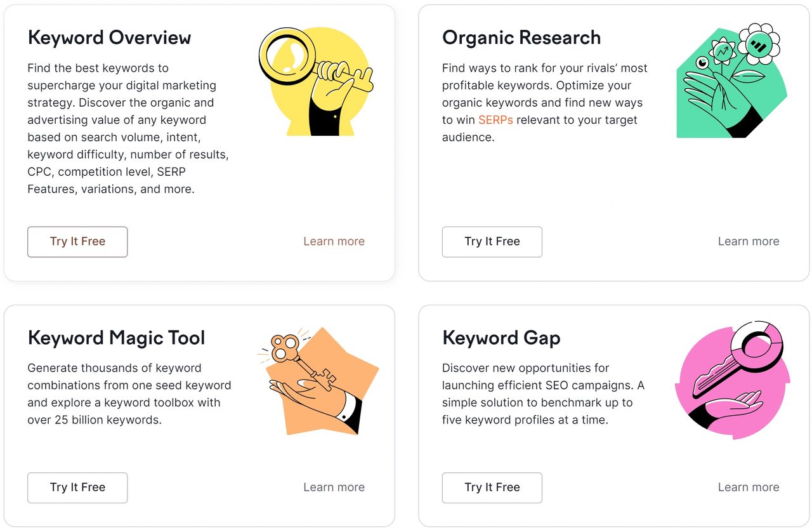Click the Keyword Gap card title
This screenshot has width=812, height=530.
tap(501, 338)
